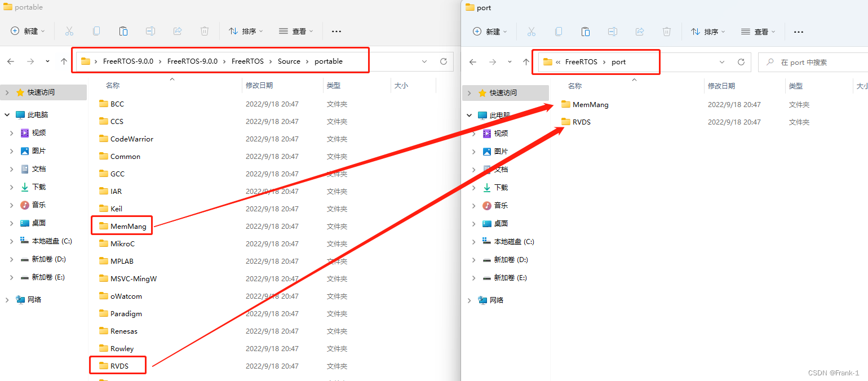Click the Copy icon in port window toolbar
The width and height of the screenshot is (868, 381).
pyautogui.click(x=559, y=32)
